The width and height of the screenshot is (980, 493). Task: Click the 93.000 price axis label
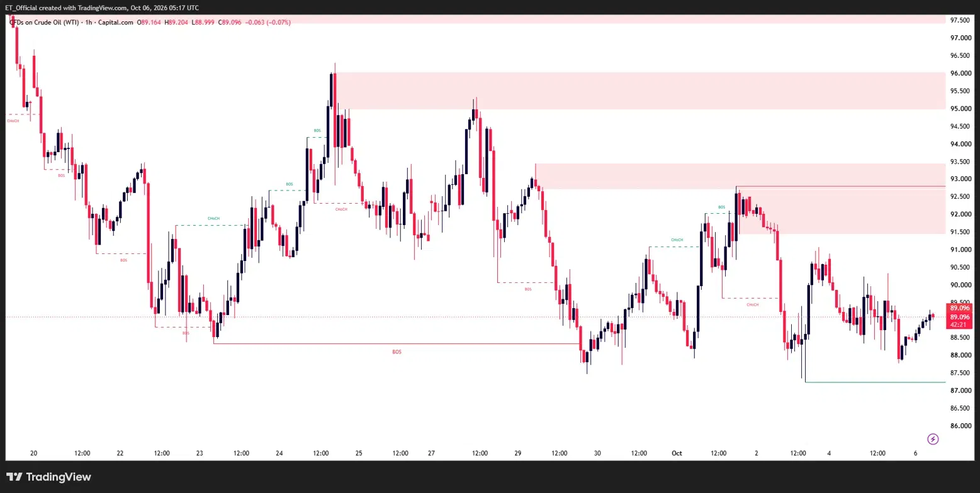pyautogui.click(x=960, y=179)
